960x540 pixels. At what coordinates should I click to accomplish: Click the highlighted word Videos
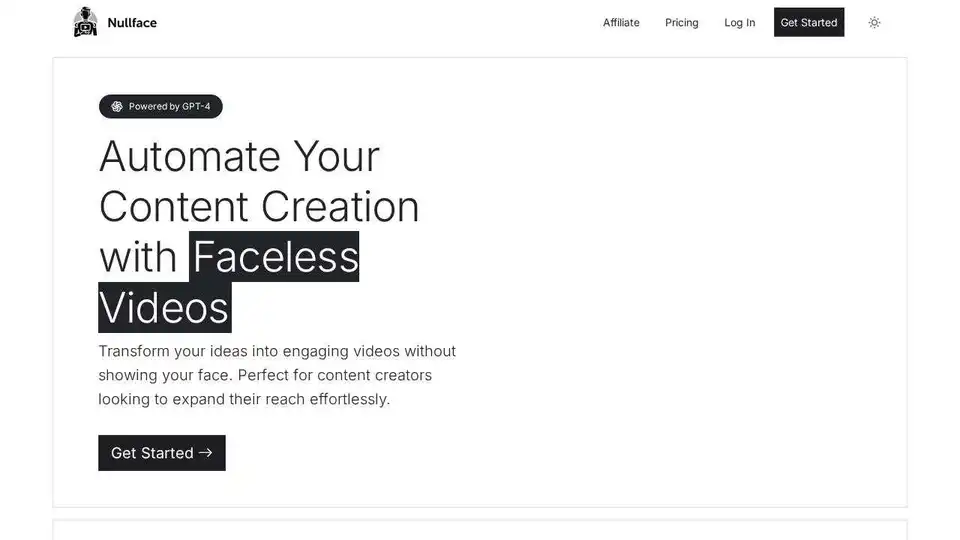coord(165,307)
